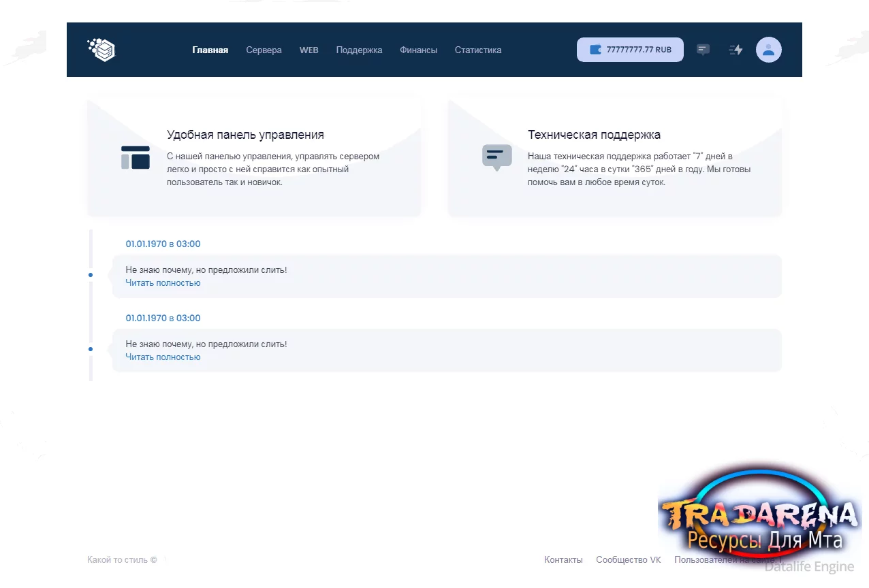Image resolution: width=869 pixels, height=588 pixels.
Task: Open the user profile avatar
Action: pyautogui.click(x=769, y=50)
